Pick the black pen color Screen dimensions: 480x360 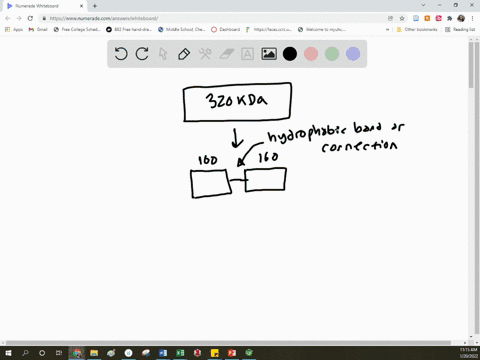pyautogui.click(x=290, y=54)
